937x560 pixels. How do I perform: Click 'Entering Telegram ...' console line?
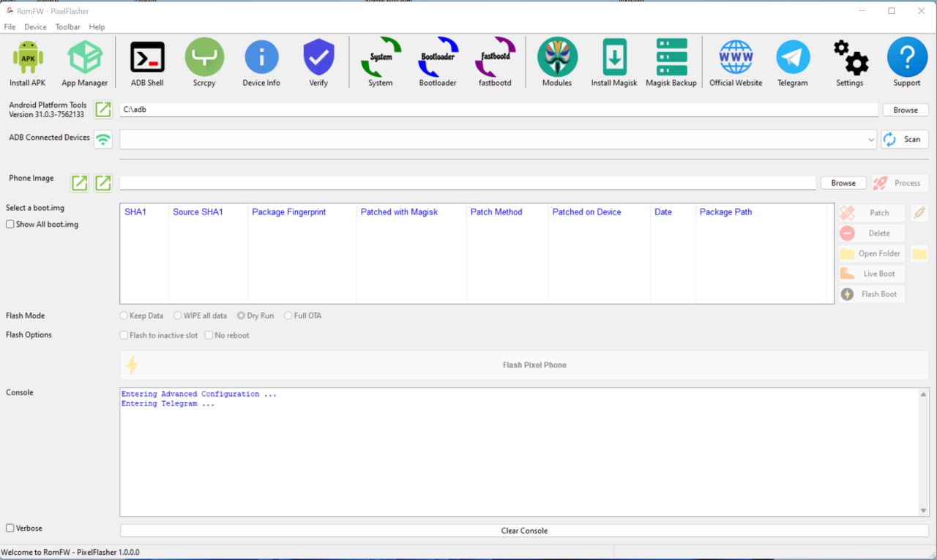point(168,404)
